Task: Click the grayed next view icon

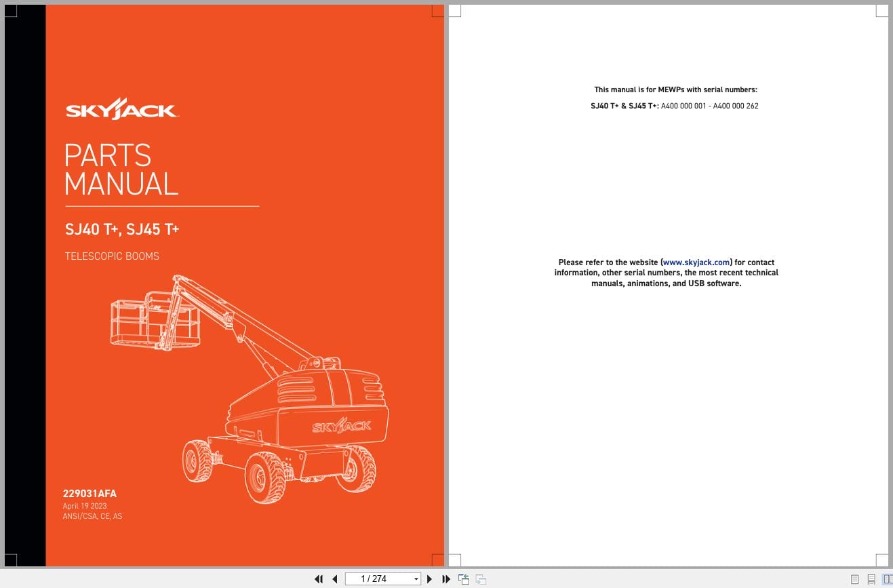Action: [480, 579]
